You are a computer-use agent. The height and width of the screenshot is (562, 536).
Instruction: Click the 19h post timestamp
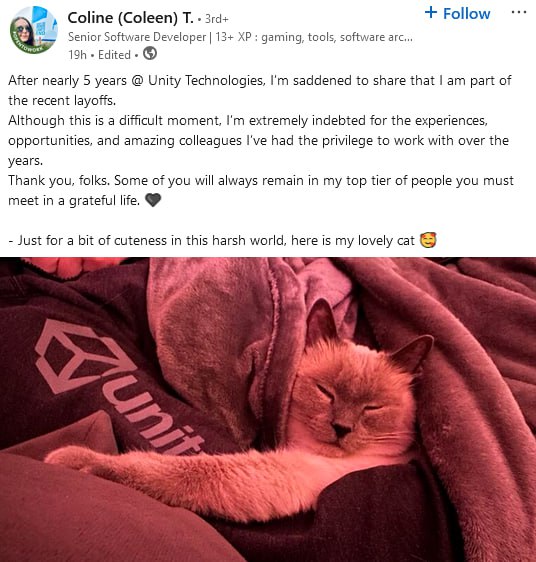point(77,55)
